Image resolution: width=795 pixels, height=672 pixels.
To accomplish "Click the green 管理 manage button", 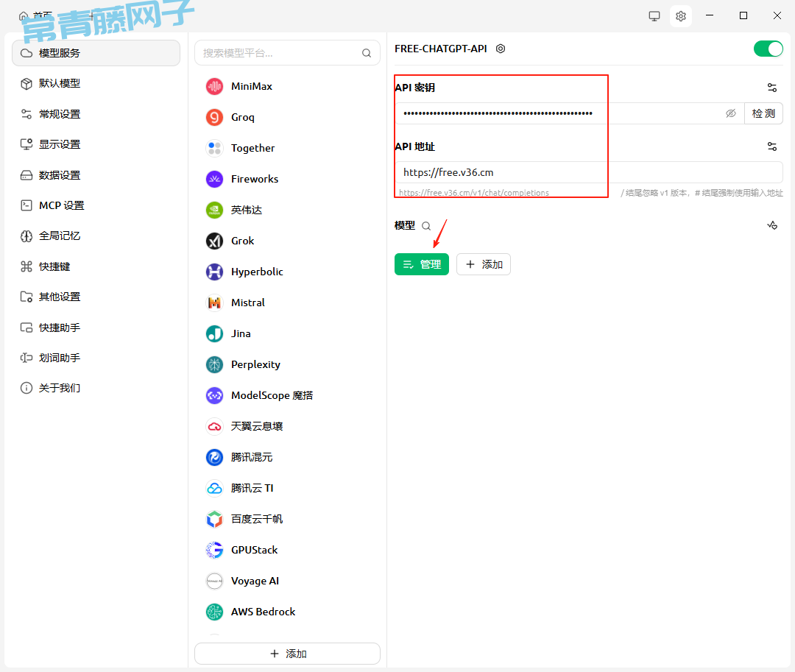I will (x=422, y=264).
